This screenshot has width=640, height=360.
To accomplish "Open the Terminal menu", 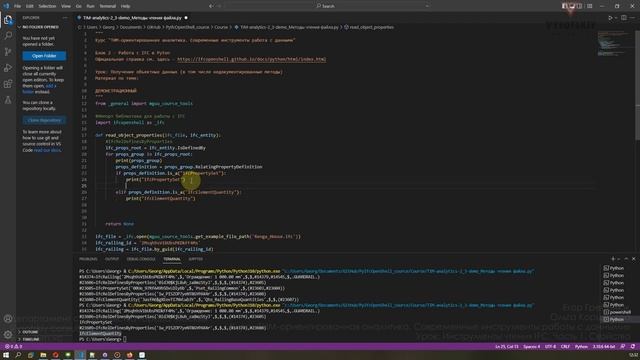I will (108, 6).
